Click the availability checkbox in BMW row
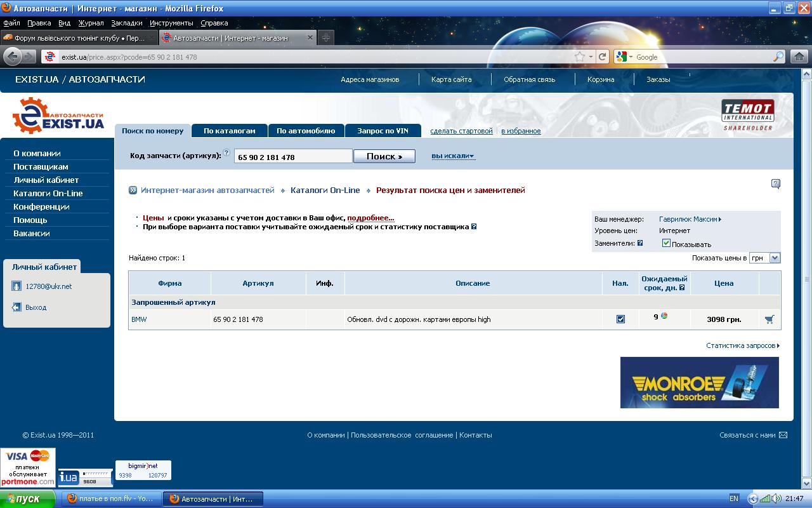The width and height of the screenshot is (812, 508). [620, 319]
